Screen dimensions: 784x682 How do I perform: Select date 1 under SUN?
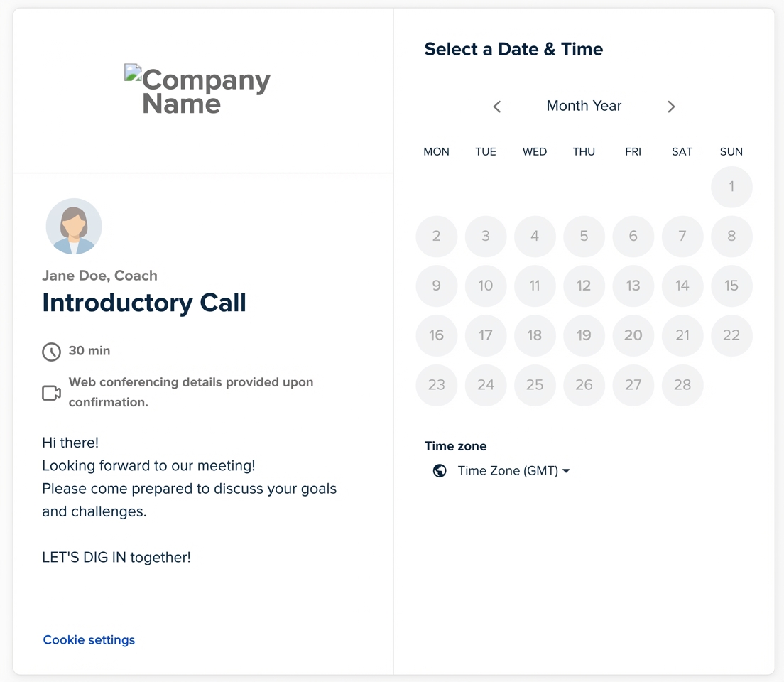click(731, 187)
